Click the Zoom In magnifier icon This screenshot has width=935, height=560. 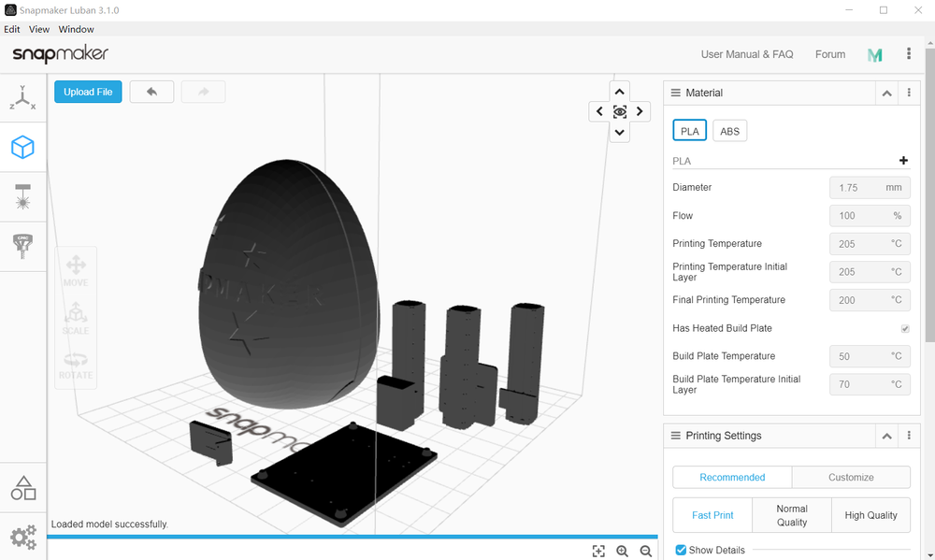tap(623, 551)
